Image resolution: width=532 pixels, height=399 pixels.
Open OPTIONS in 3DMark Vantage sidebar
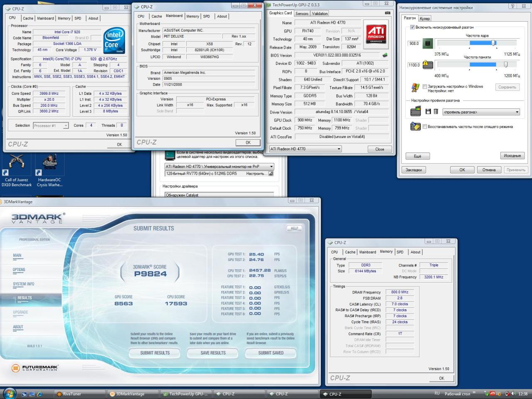19,270
